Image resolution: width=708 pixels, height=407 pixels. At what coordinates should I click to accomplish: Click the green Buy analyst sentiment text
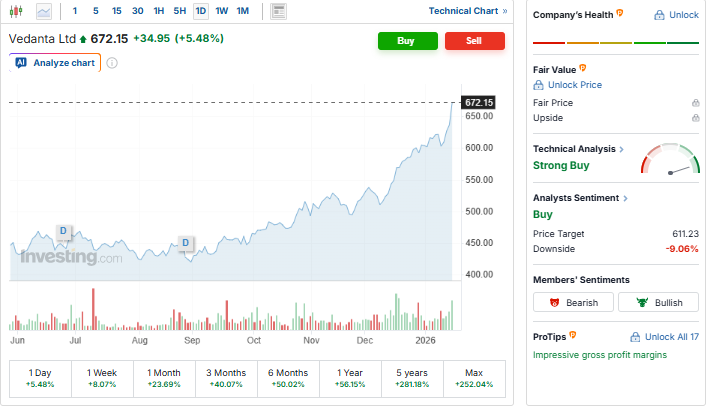click(x=543, y=215)
